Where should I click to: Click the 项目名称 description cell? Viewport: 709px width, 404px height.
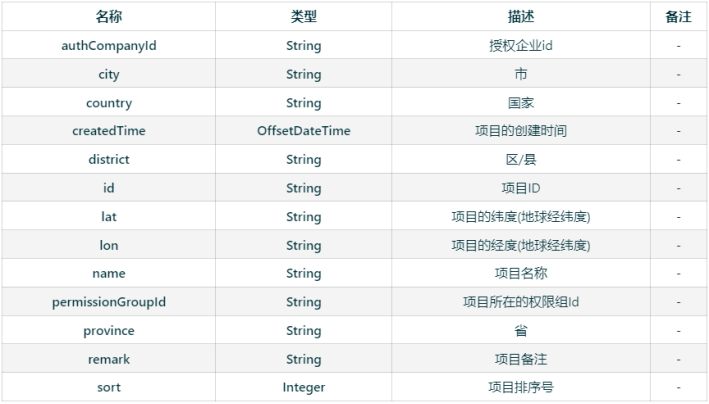(520, 273)
